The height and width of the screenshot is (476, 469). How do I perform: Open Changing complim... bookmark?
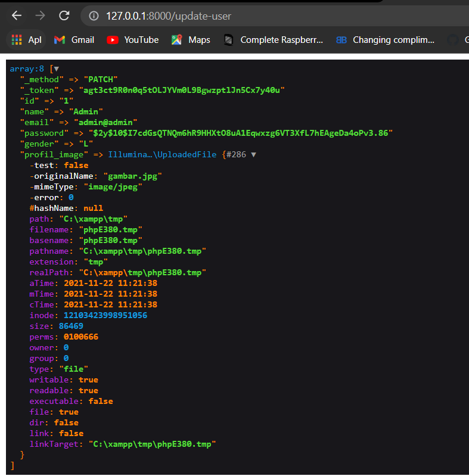tap(385, 40)
